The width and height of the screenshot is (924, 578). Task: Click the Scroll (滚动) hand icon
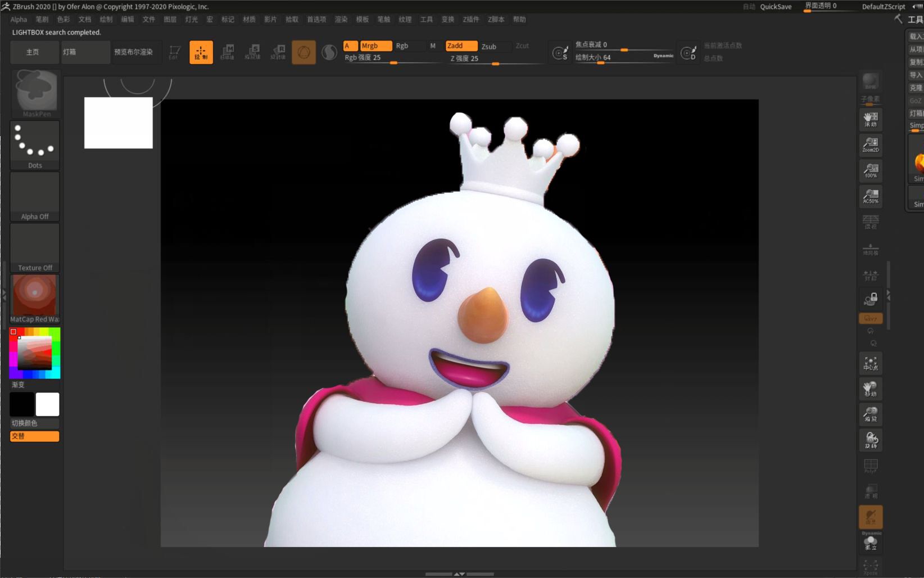(x=871, y=119)
